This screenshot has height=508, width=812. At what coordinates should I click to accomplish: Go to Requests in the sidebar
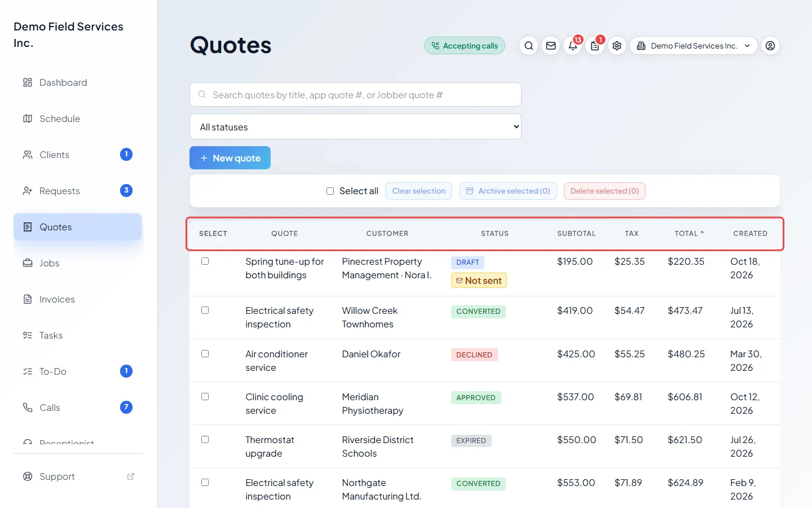coord(78,191)
